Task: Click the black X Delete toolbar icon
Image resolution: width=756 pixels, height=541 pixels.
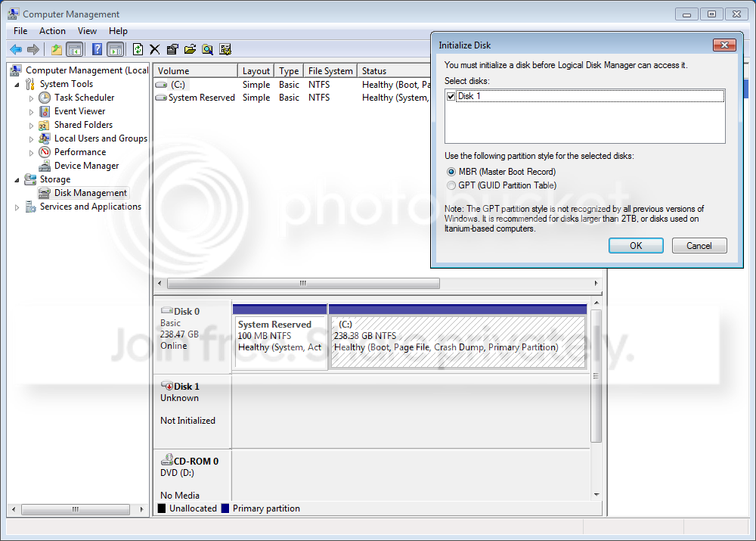Action: [155, 49]
